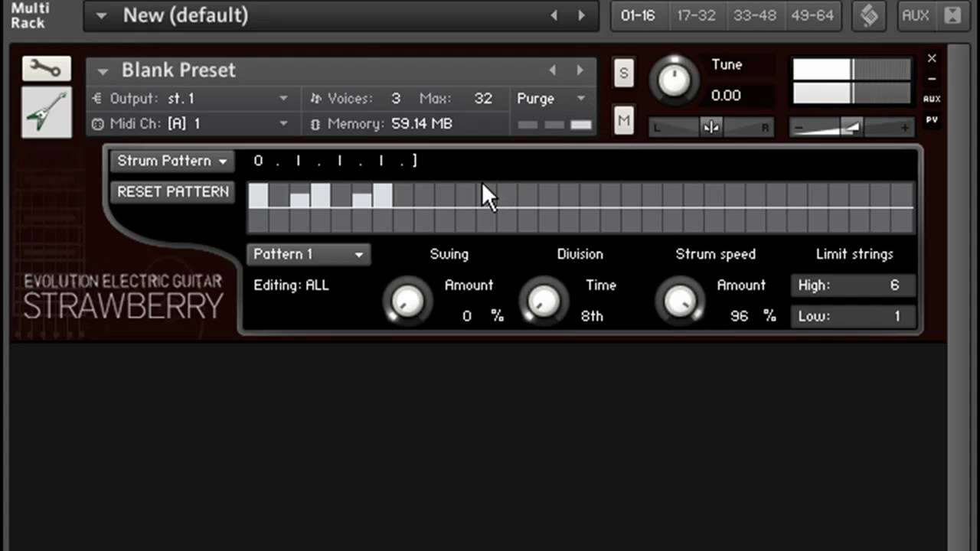This screenshot has height=551, width=980.
Task: Solo the instrument with the S button
Action: coord(623,73)
